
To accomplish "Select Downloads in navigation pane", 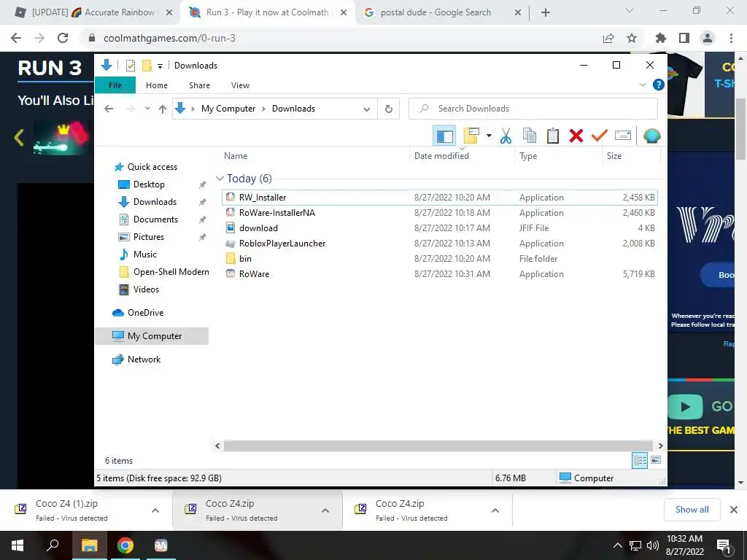I will click(155, 202).
